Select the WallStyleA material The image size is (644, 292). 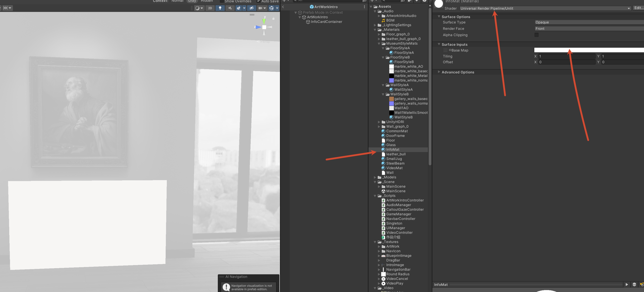(403, 90)
